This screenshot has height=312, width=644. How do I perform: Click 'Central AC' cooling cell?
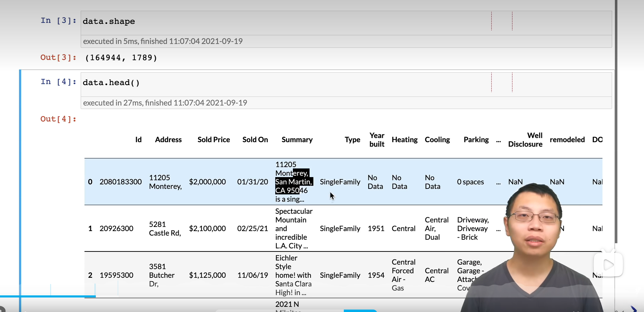point(437,275)
